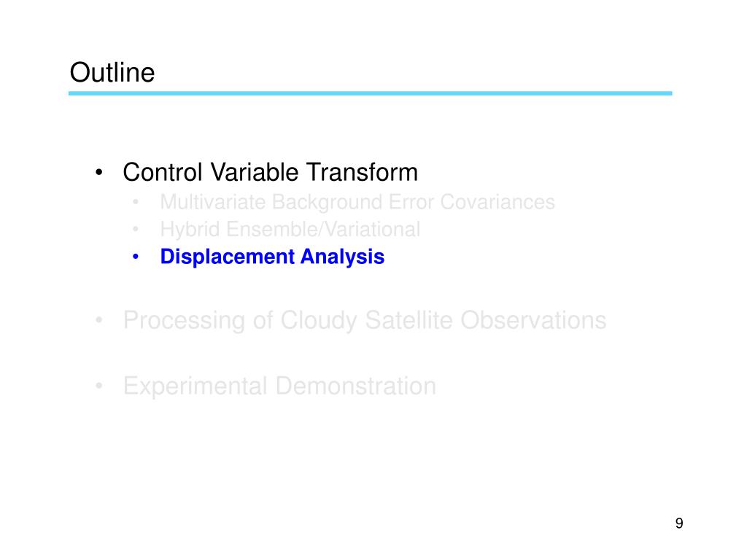Click the light blue title underline
Viewport: 747px width, 560px height.
tap(370, 93)
